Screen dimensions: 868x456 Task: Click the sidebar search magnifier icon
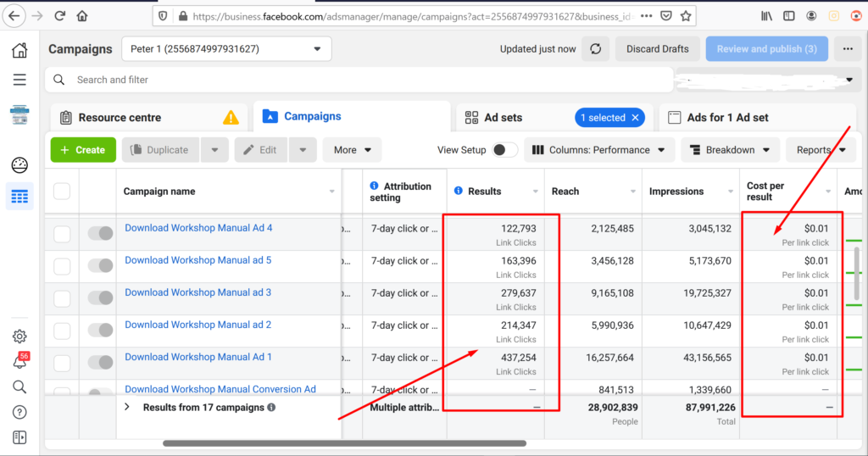click(x=19, y=387)
